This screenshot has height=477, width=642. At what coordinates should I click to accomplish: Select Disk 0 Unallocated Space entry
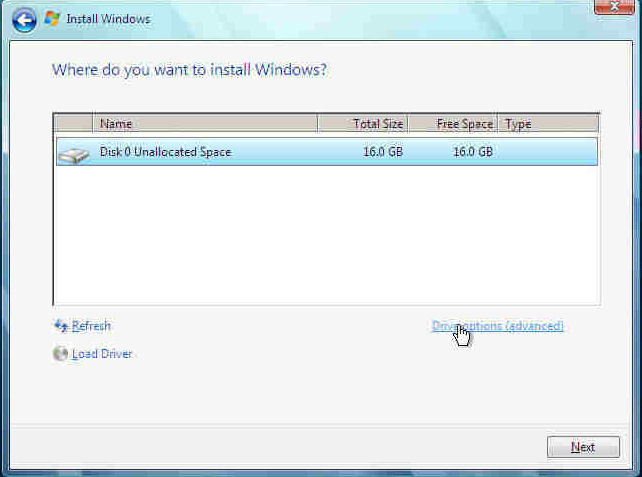(165, 152)
